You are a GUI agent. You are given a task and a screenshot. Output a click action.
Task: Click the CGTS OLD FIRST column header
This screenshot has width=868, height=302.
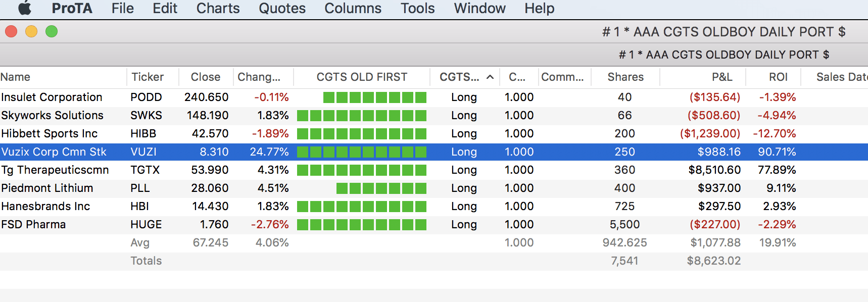click(x=362, y=77)
